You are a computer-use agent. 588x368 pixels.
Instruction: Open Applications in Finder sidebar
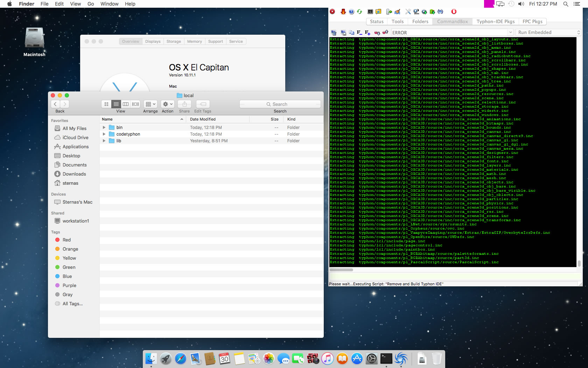76,146
